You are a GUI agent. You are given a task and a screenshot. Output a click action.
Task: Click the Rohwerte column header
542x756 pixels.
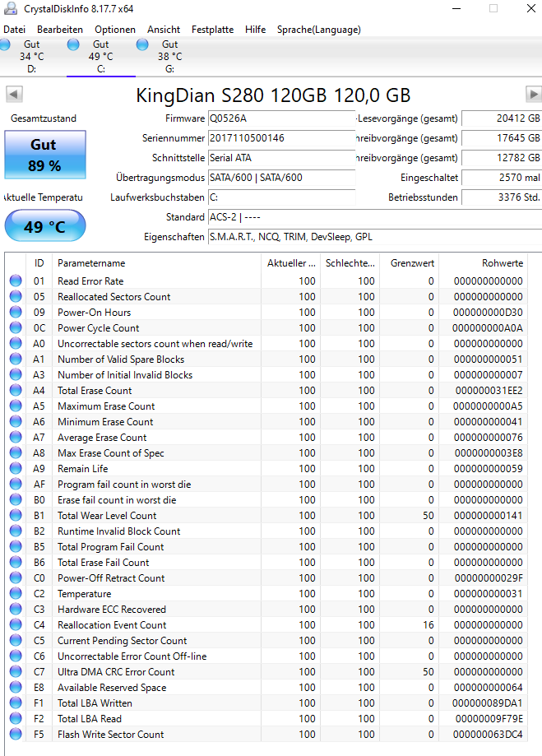click(x=483, y=262)
